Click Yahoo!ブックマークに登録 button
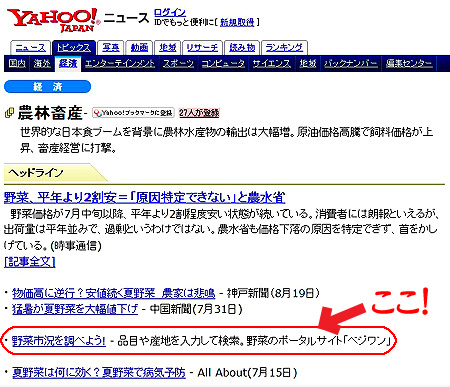450x387 pixels. click(133, 113)
